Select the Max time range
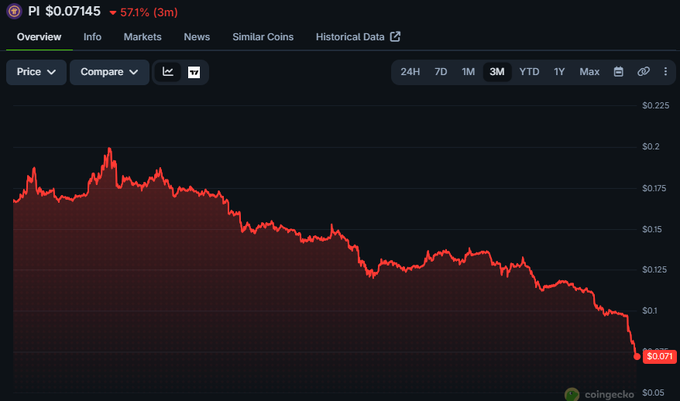Viewport: 680px width, 401px height. (589, 72)
